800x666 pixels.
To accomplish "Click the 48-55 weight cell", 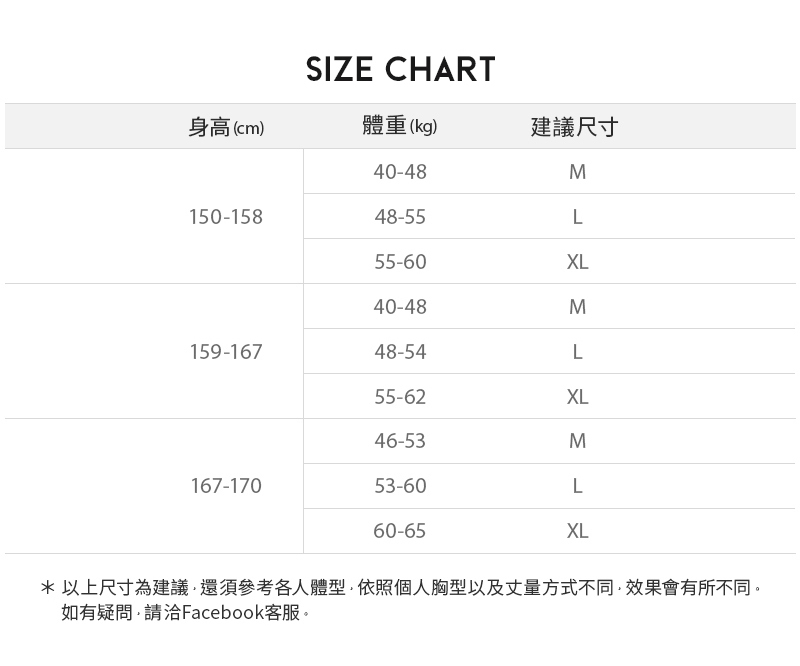I will coord(400,217).
